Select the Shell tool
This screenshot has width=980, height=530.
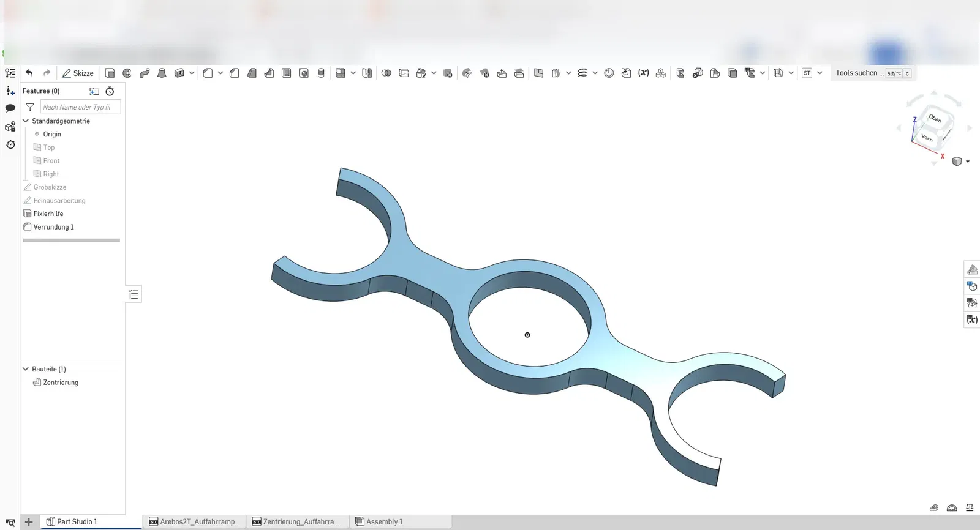286,73
